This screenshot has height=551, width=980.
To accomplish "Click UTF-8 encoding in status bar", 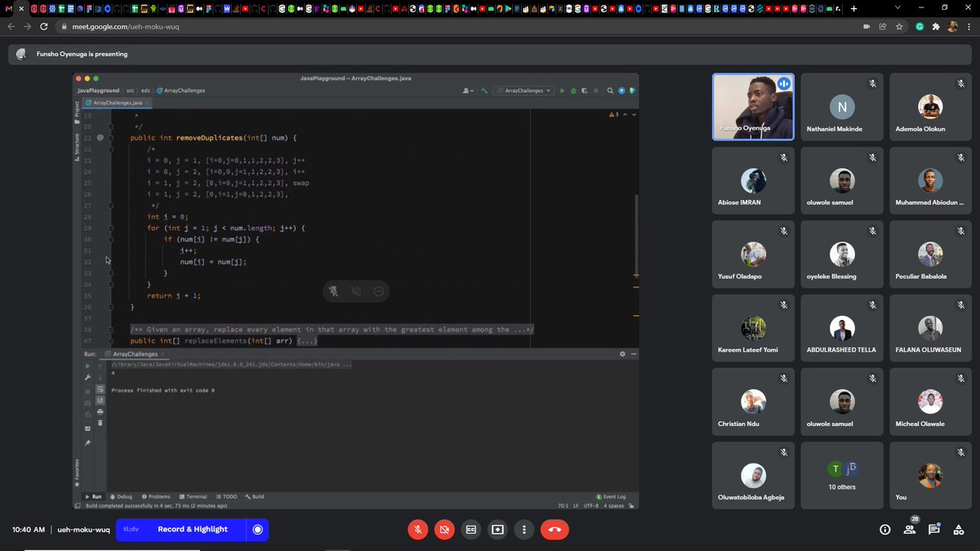I will [x=590, y=505].
